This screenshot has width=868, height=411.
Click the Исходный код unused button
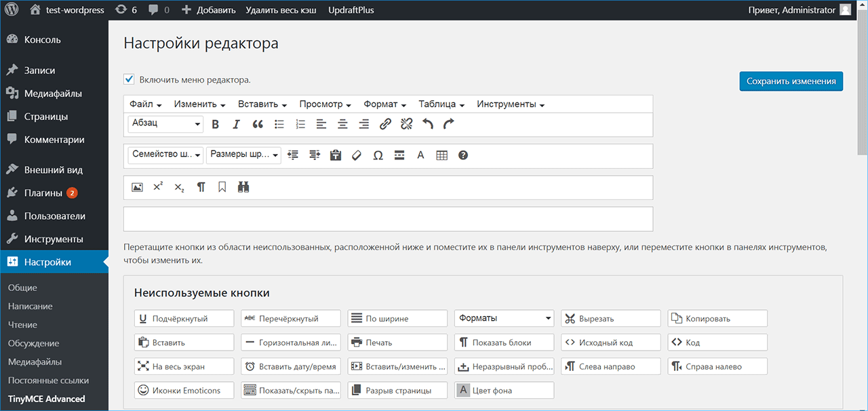tap(610, 342)
